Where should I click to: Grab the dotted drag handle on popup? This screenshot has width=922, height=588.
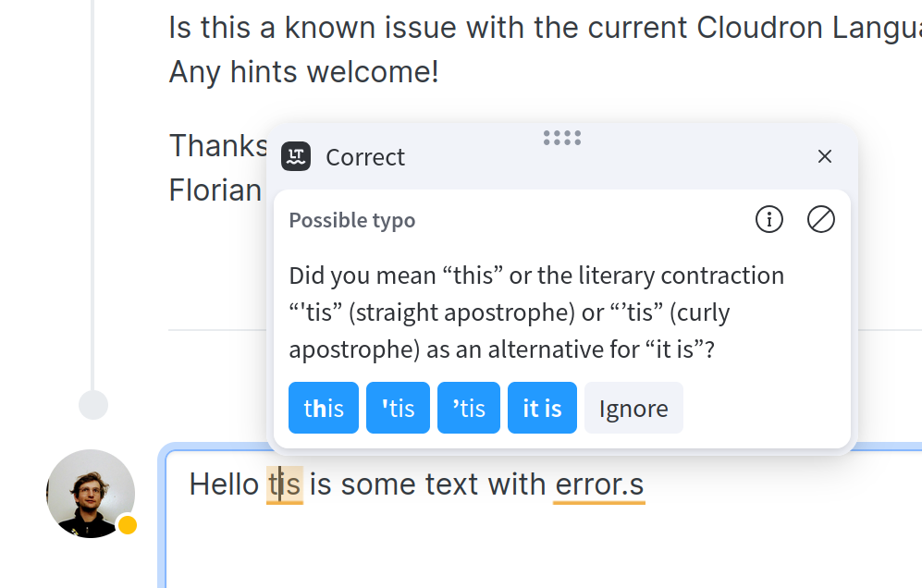[x=562, y=138]
